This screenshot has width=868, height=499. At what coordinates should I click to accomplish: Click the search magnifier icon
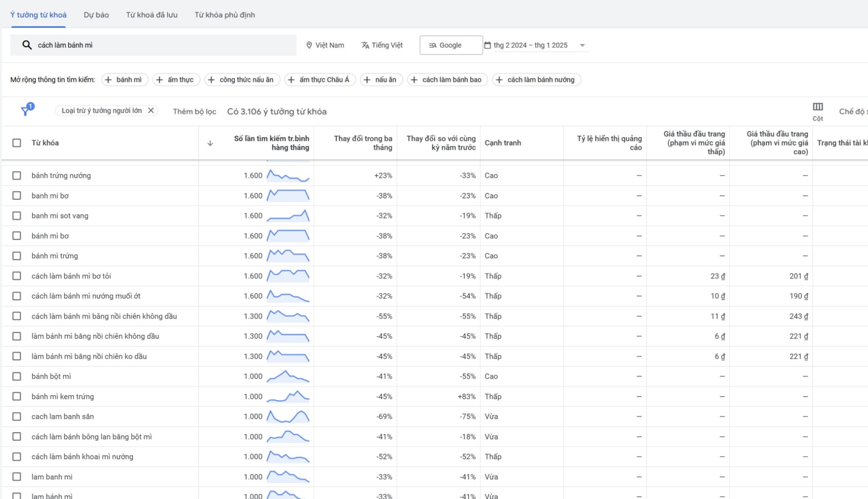[27, 45]
